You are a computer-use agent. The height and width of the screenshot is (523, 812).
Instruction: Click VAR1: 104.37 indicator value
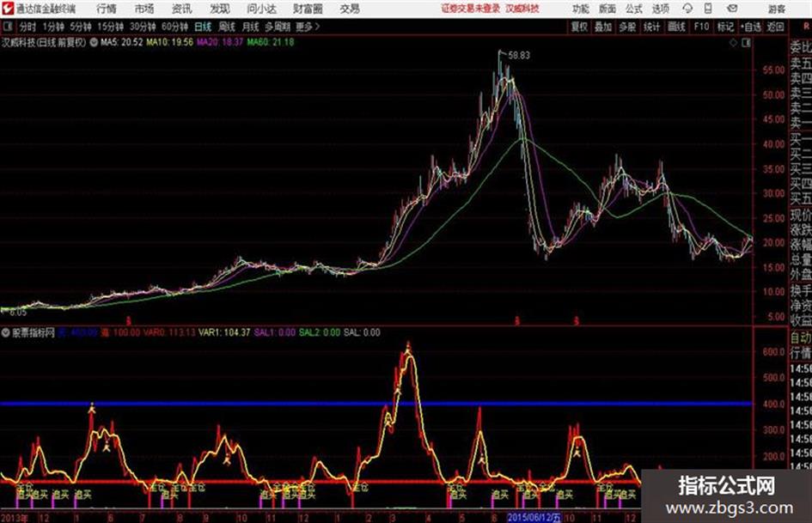[x=224, y=332]
